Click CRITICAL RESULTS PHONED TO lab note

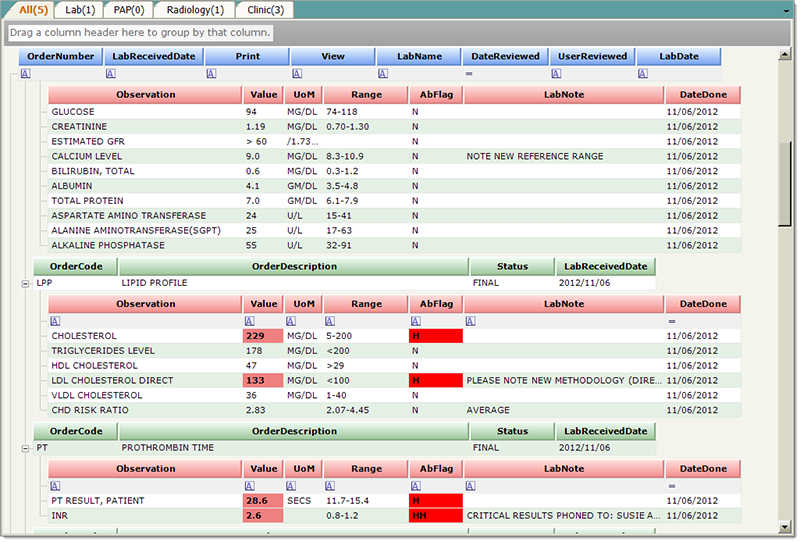(x=563, y=515)
